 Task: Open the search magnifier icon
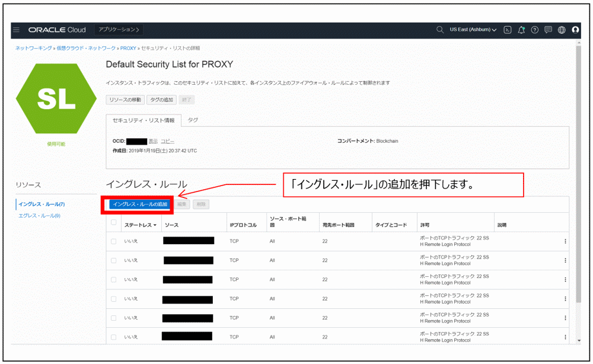[x=440, y=30]
